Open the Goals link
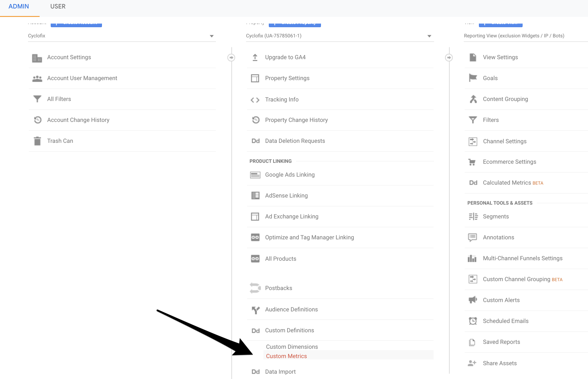Screen dimensions: 588x379 (490, 78)
